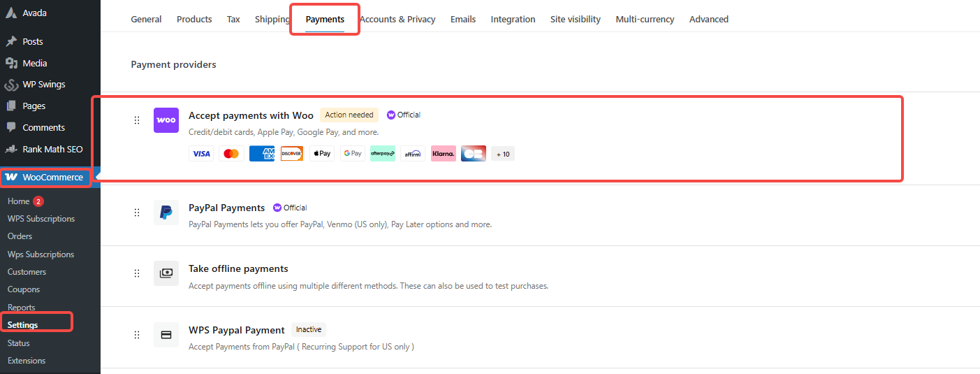Click the Comments speech bubble icon
The height and width of the screenshot is (374, 980).
point(11,127)
